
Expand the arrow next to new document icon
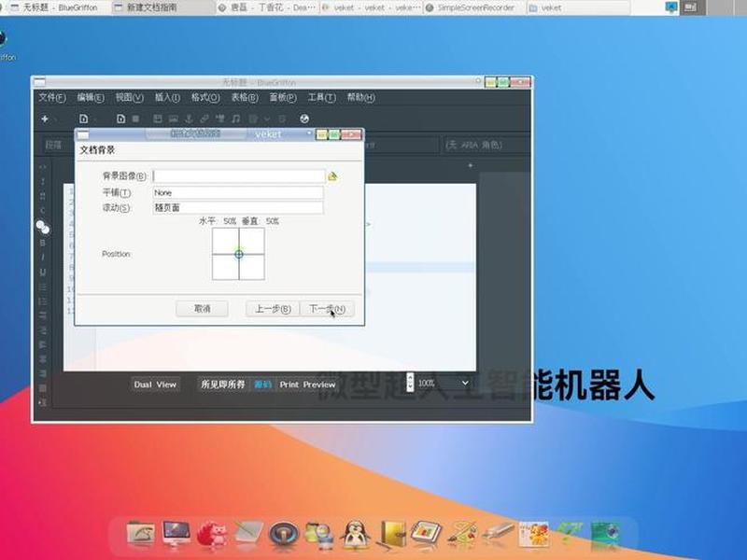click(x=55, y=119)
